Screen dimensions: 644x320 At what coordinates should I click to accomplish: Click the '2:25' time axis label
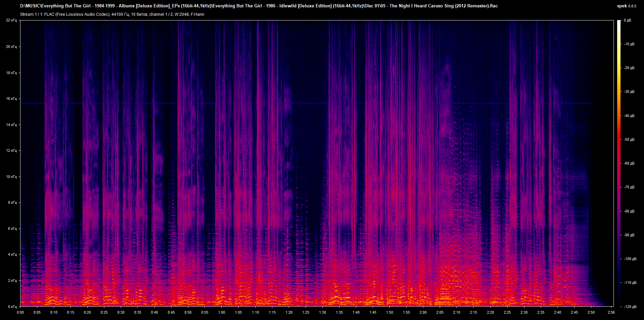click(507, 312)
